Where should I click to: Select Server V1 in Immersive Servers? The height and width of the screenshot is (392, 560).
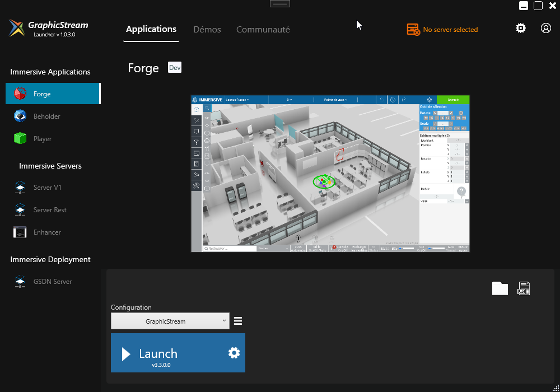click(53, 188)
